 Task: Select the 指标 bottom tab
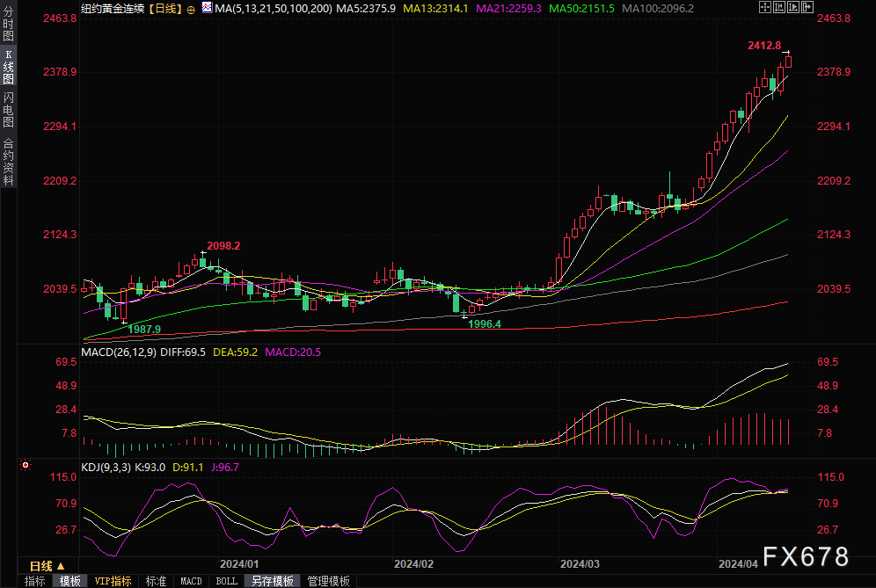coord(34,581)
